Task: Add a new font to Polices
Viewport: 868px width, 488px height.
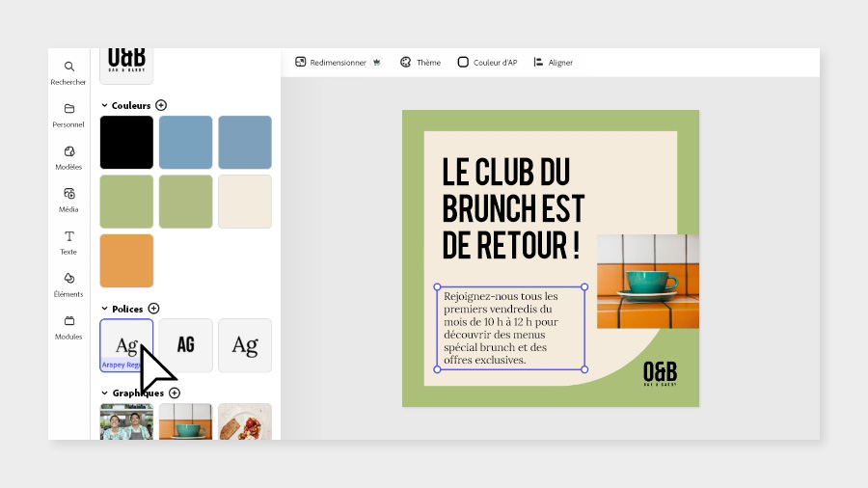Action: tap(154, 309)
